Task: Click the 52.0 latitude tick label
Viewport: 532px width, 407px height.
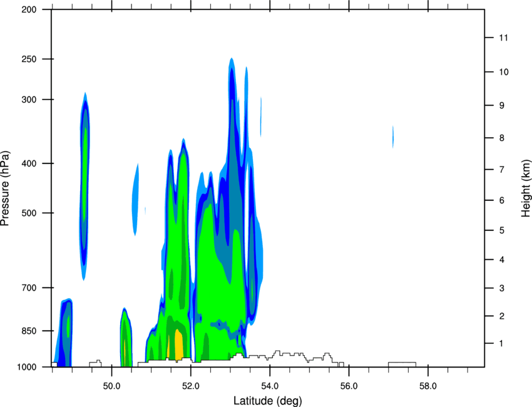Action: pos(191,386)
